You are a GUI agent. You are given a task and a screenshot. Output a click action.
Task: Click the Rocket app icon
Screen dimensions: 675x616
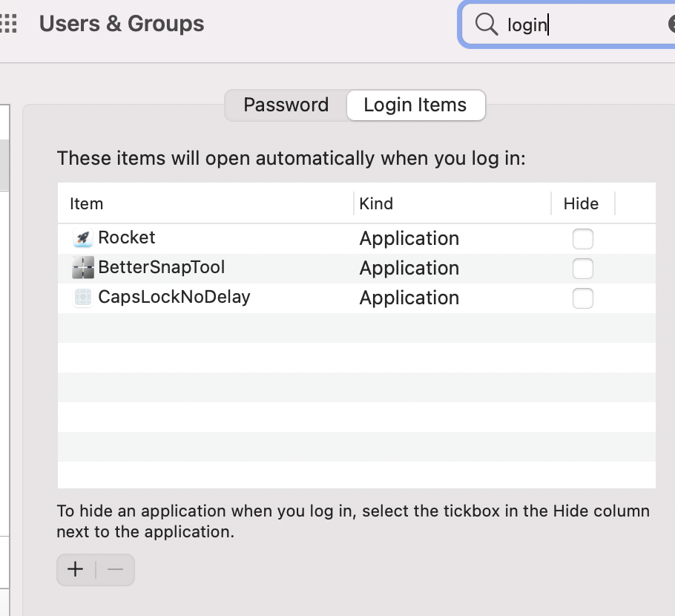83,238
